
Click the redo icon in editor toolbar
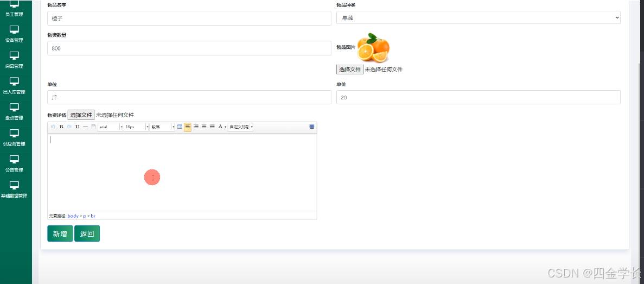(69, 127)
